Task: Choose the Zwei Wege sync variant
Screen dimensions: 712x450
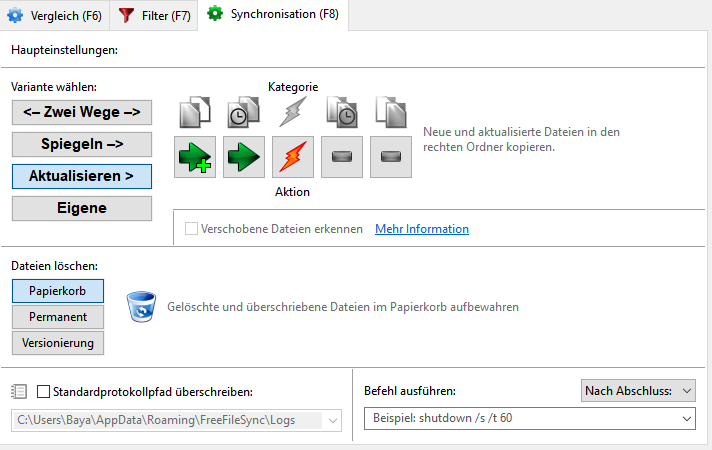Action: pyautogui.click(x=82, y=112)
